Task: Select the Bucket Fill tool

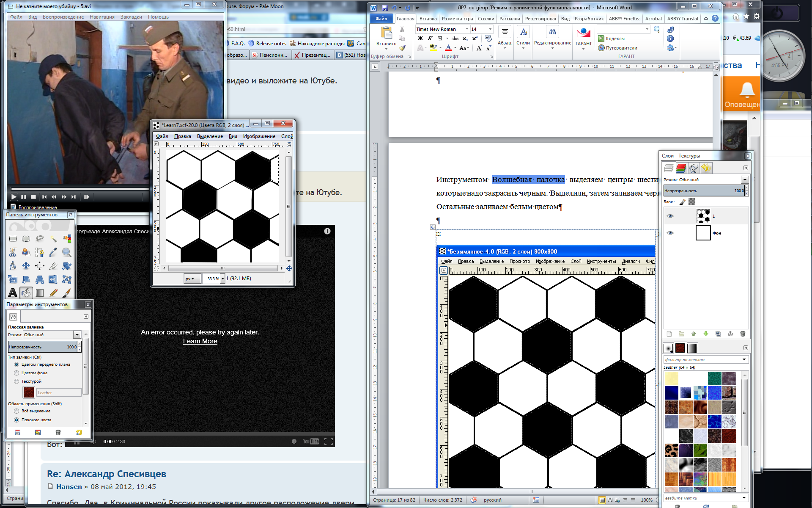Action: click(26, 293)
